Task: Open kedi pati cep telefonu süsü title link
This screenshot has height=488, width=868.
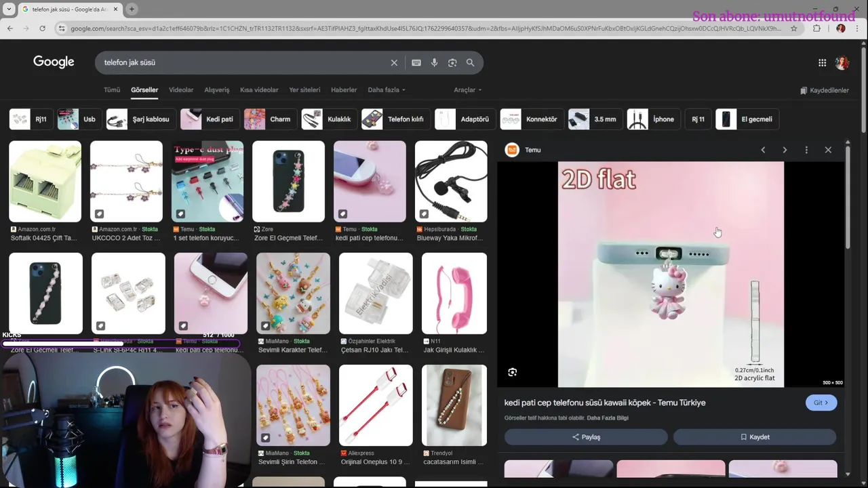Action: coord(605,403)
